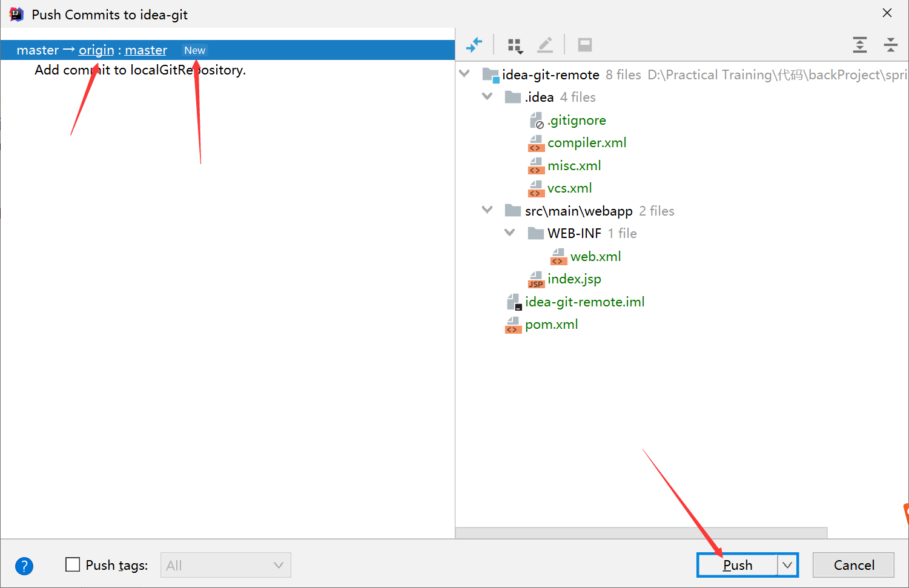The height and width of the screenshot is (588, 909).
Task: Open the Push button dropdown arrow
Action: pos(787,565)
